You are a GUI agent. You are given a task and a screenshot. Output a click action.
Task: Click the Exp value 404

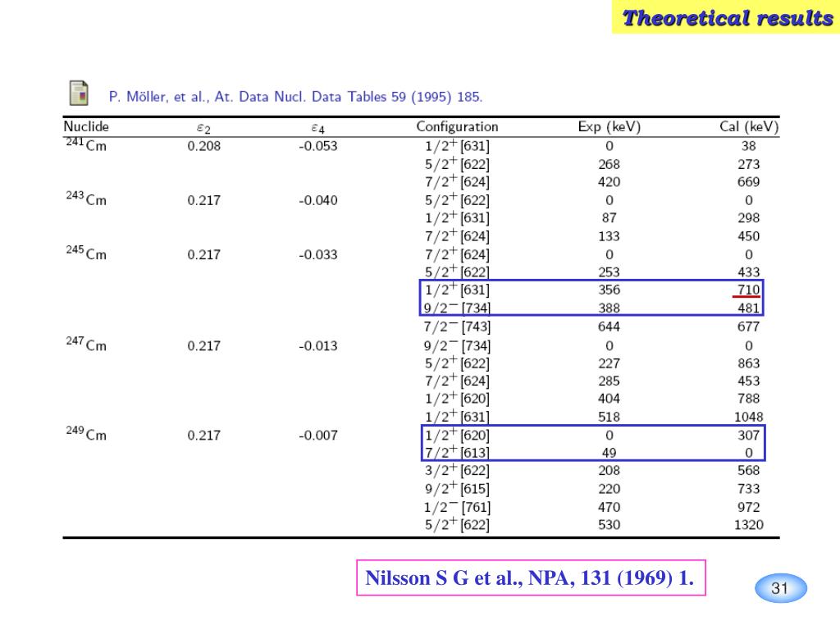click(609, 399)
